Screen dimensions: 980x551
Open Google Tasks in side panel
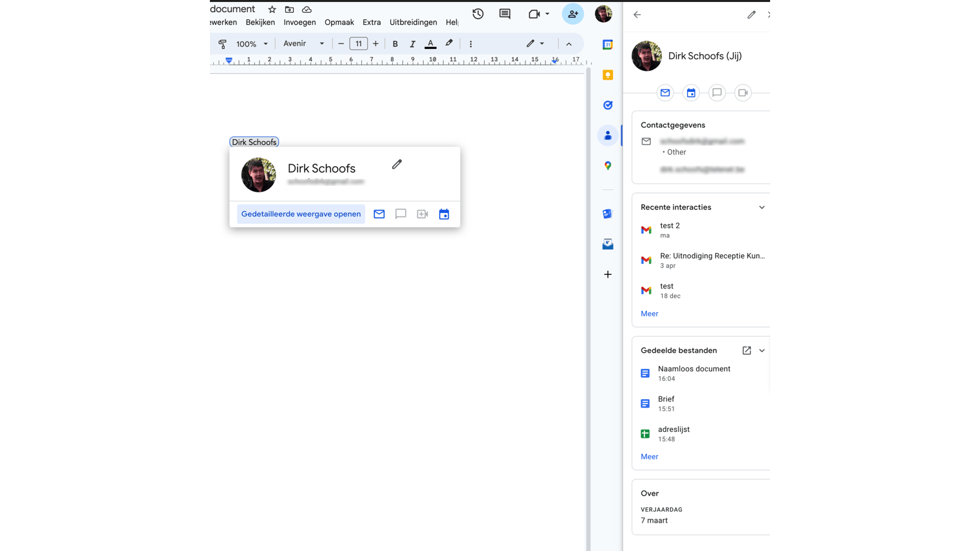click(x=608, y=105)
